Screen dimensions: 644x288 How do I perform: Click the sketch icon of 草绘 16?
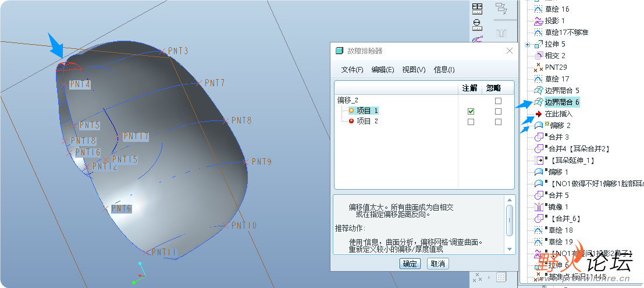[x=539, y=9]
